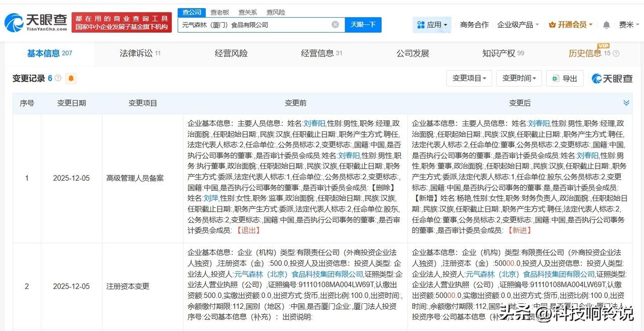
Task: Clear the search box with the X icon
Action: click(x=335, y=25)
